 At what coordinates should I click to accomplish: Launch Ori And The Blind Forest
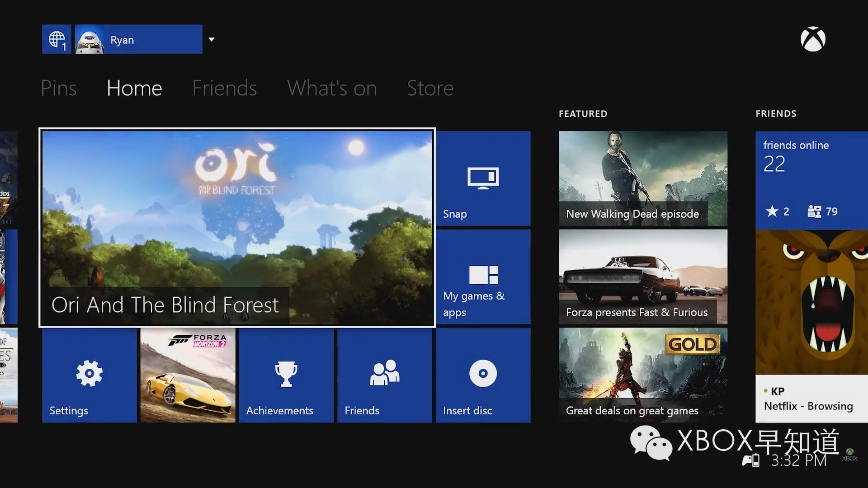click(237, 227)
